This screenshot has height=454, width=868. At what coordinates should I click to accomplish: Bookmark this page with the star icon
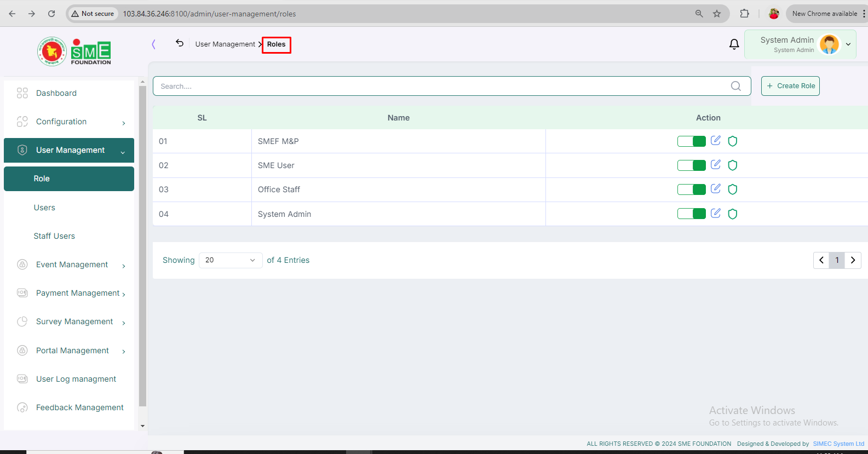click(x=717, y=14)
